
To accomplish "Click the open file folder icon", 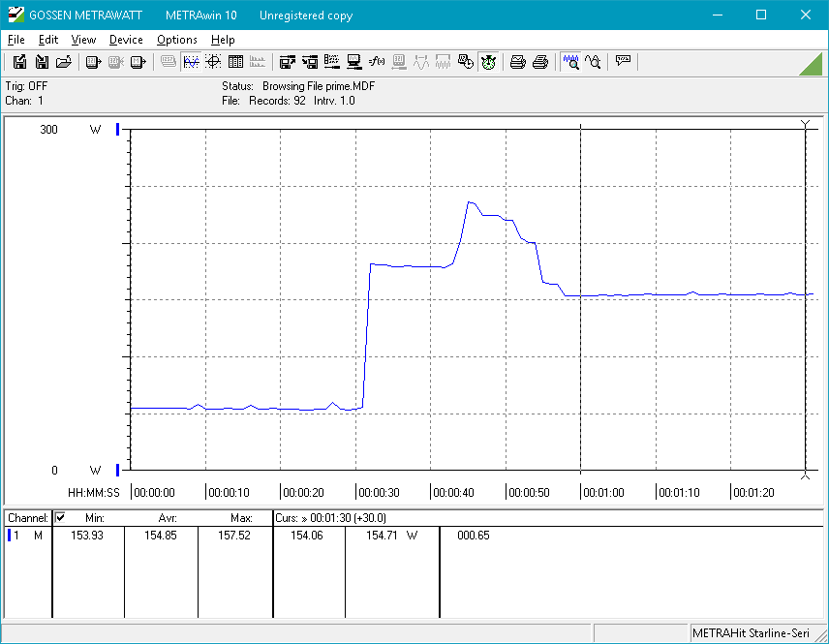I will click(x=64, y=62).
